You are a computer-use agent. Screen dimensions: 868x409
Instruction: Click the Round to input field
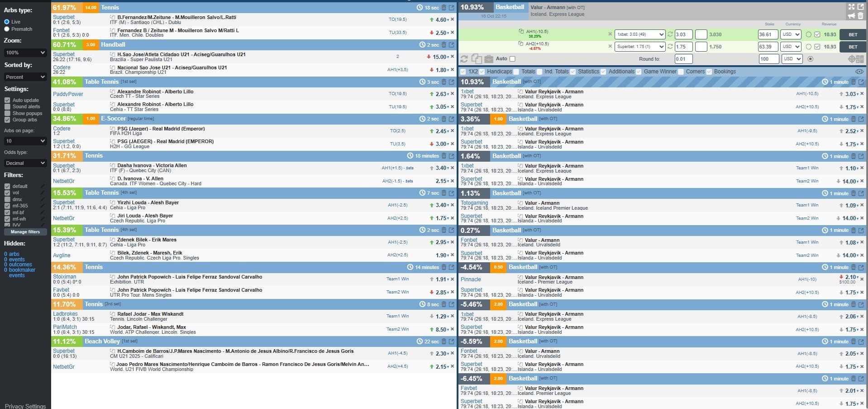pyautogui.click(x=683, y=59)
